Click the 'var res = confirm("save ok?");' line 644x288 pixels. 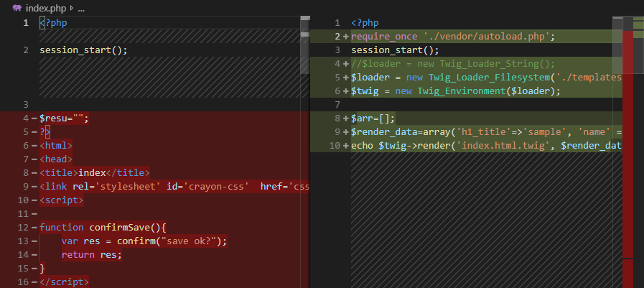click(144, 241)
